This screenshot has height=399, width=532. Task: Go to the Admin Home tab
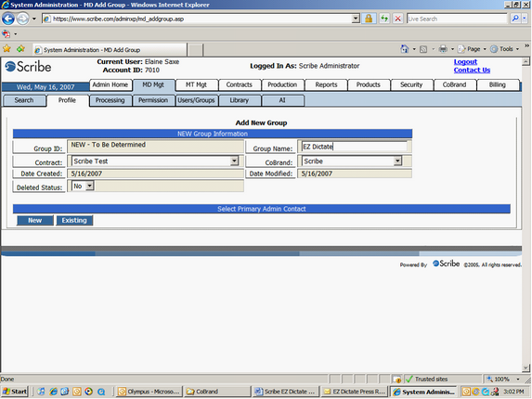110,84
